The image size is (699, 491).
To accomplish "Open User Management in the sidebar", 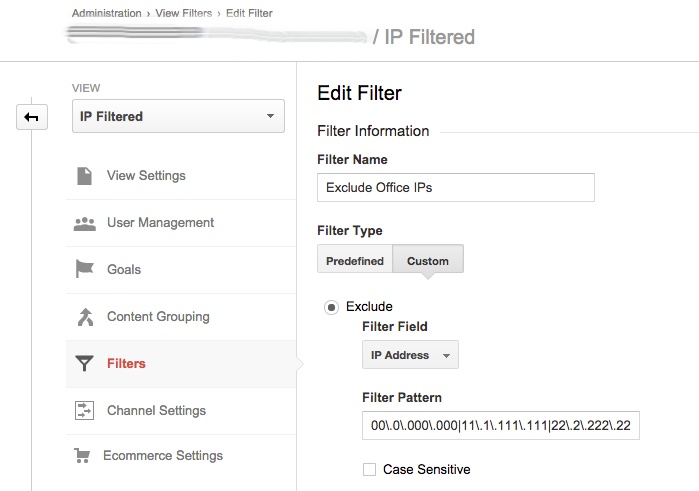I will [x=160, y=223].
